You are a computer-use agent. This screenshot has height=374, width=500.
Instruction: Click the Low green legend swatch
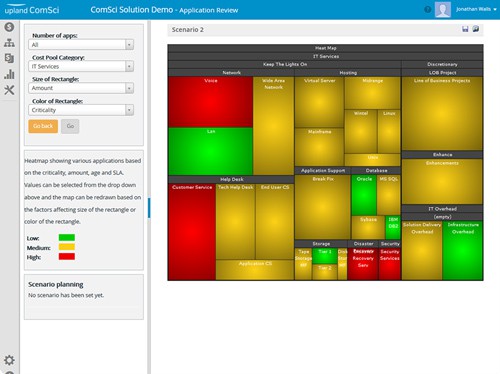point(67,238)
